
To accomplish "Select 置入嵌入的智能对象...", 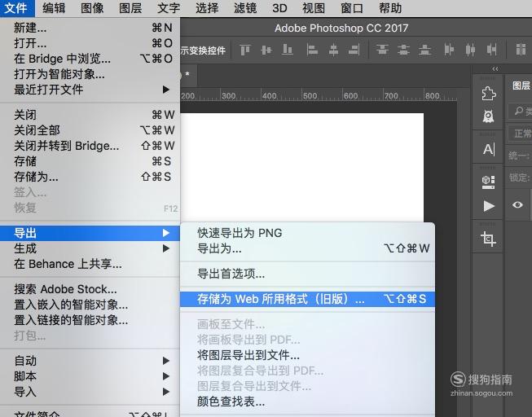I will pos(90,305).
